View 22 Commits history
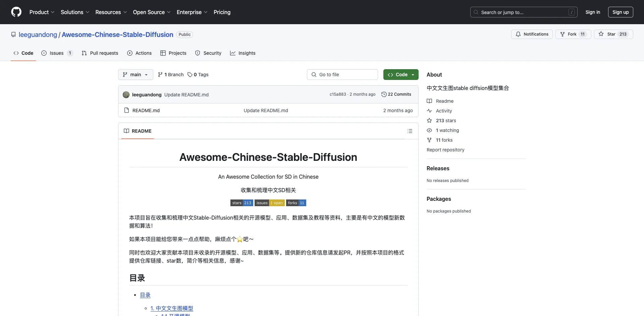Screen dimensions: 644x316 [x=396, y=94]
